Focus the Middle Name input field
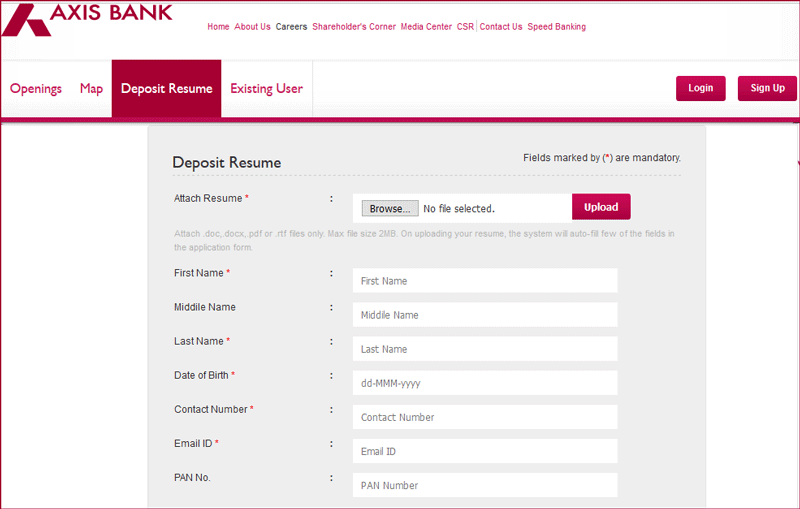Image resolution: width=800 pixels, height=509 pixels. click(x=485, y=315)
